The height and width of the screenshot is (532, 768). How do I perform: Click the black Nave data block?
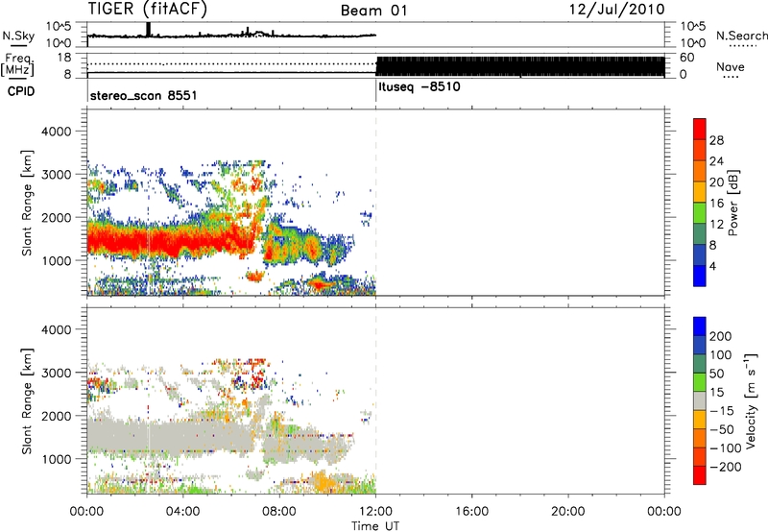[x=520, y=66]
